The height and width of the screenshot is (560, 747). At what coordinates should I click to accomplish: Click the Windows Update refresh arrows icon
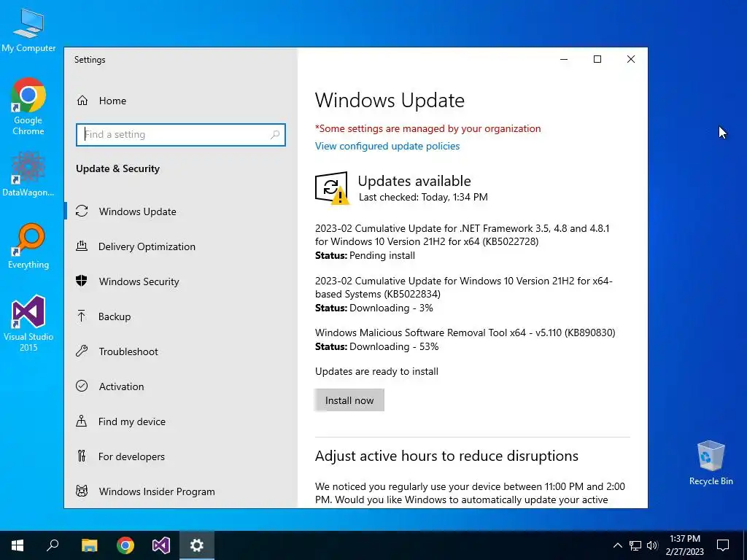82,211
